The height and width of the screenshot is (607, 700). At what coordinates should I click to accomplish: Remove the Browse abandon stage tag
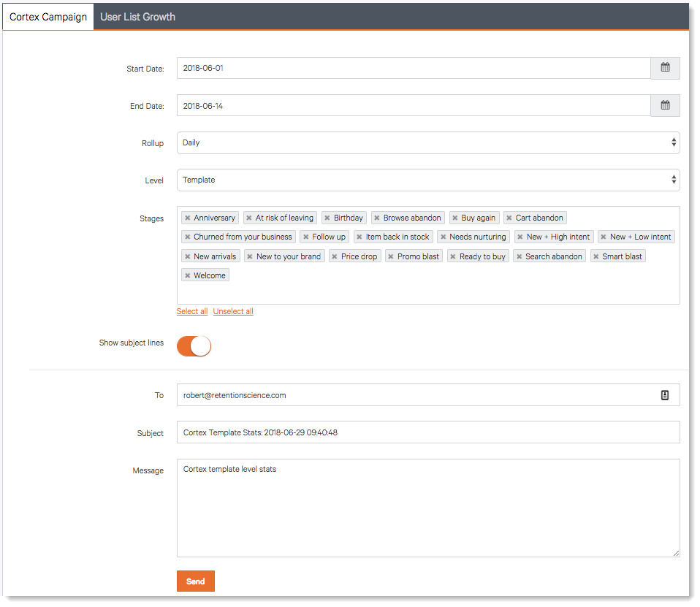tap(377, 218)
